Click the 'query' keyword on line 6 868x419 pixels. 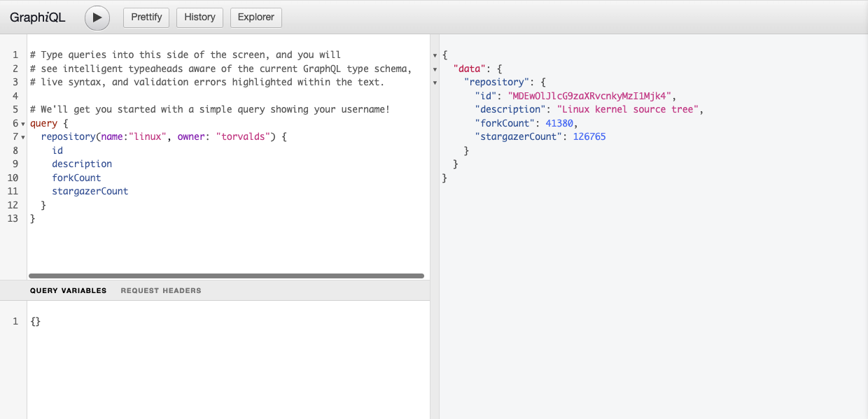(44, 123)
